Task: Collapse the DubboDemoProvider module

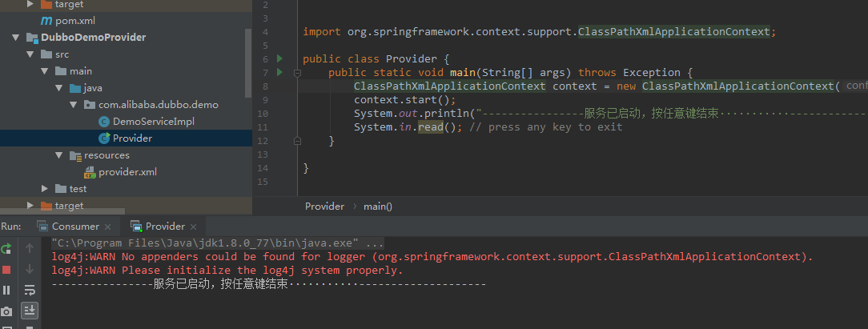Action: pyautogui.click(x=15, y=38)
